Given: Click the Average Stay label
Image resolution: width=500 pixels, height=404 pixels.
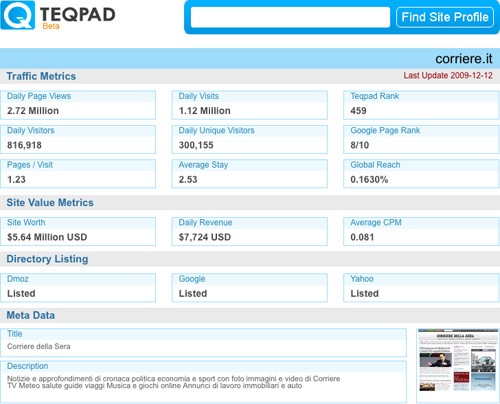Looking at the screenshot, I should tap(203, 165).
